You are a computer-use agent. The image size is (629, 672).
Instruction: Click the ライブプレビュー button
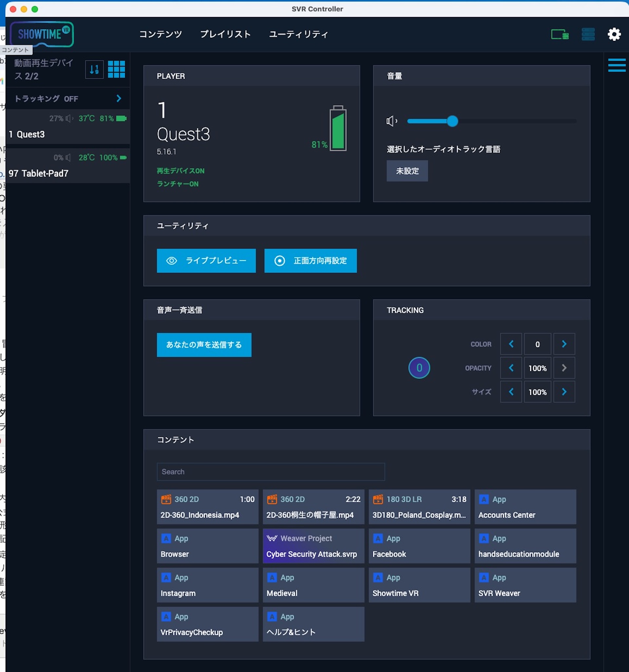coord(206,260)
